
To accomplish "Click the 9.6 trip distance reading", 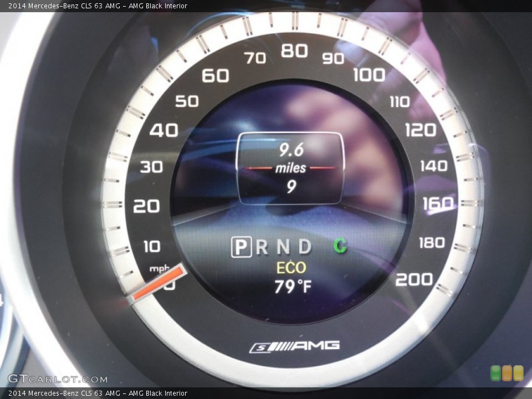I will pyautogui.click(x=291, y=150).
